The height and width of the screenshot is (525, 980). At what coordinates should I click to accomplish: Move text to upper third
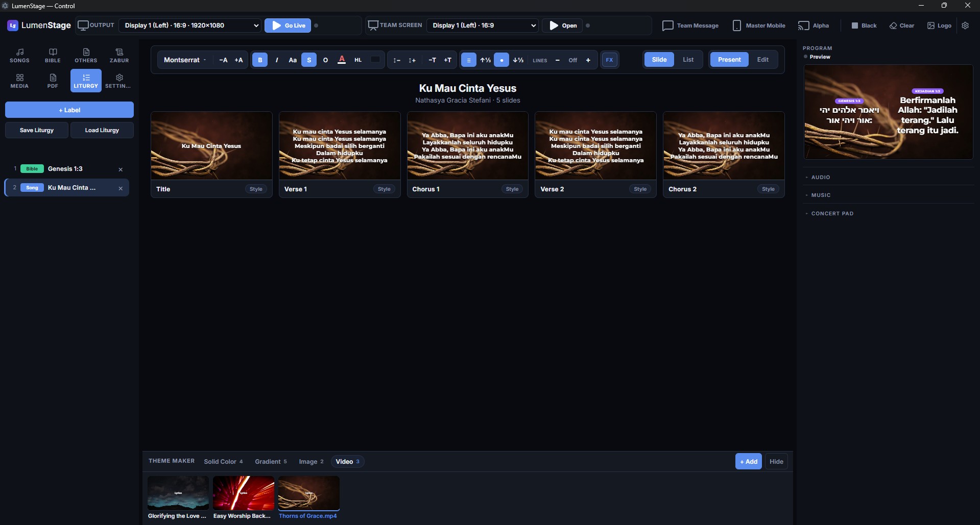coord(485,60)
